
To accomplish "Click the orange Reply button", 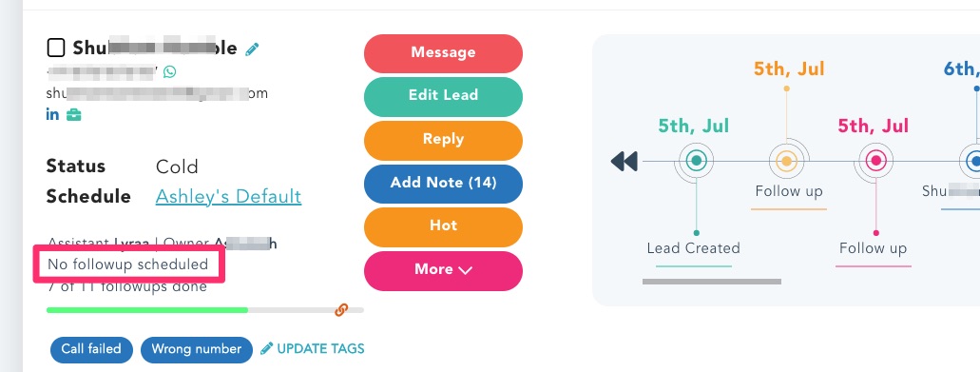I will [x=443, y=140].
